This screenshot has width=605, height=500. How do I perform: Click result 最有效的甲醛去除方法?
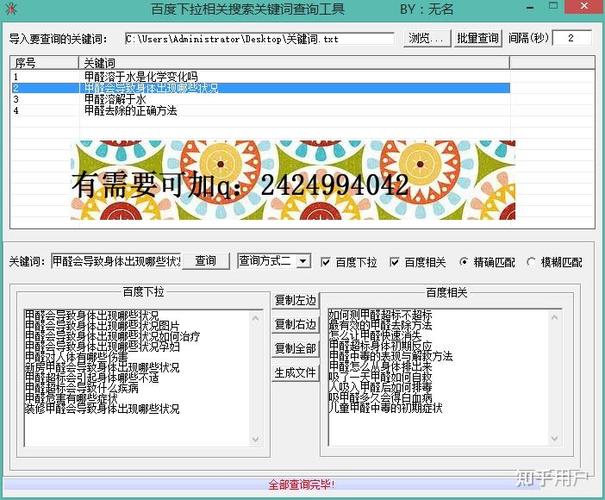[x=380, y=325]
